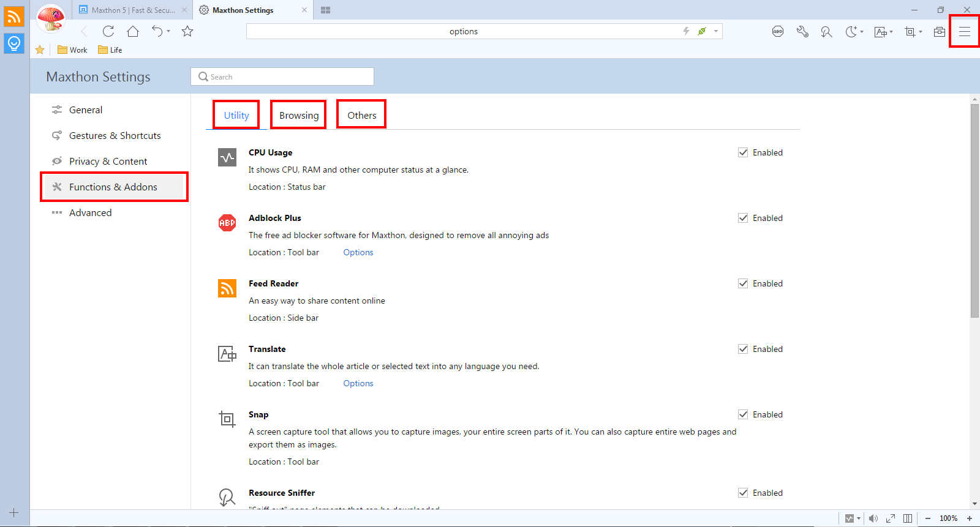
Task: Click the green plug icon in address bar
Action: click(x=702, y=31)
